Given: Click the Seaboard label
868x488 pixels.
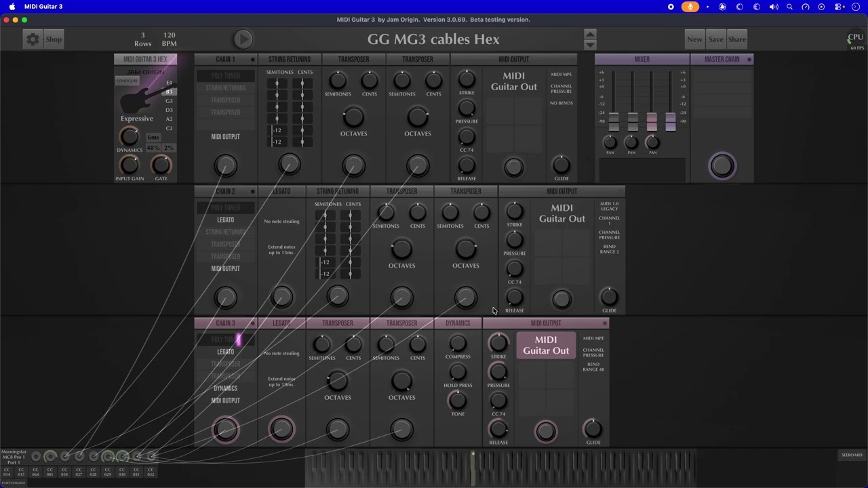Looking at the screenshot, I should point(852,455).
